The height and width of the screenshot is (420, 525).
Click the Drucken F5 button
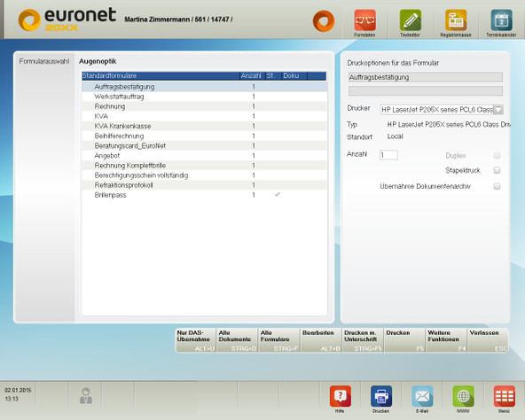(x=404, y=340)
